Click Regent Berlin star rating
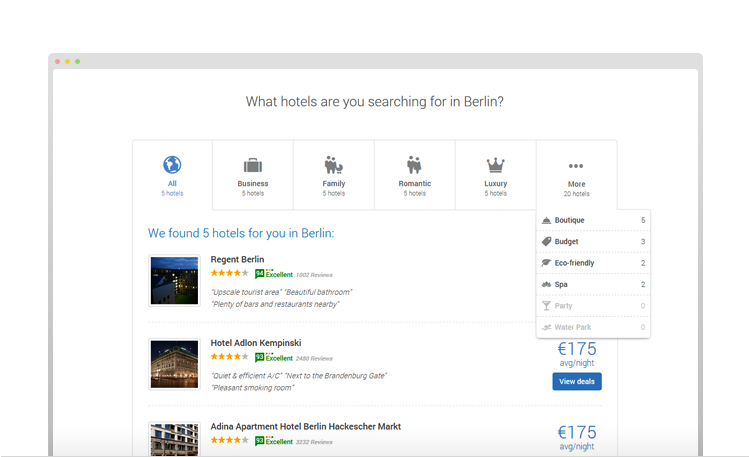The image size is (750, 457). 230,273
